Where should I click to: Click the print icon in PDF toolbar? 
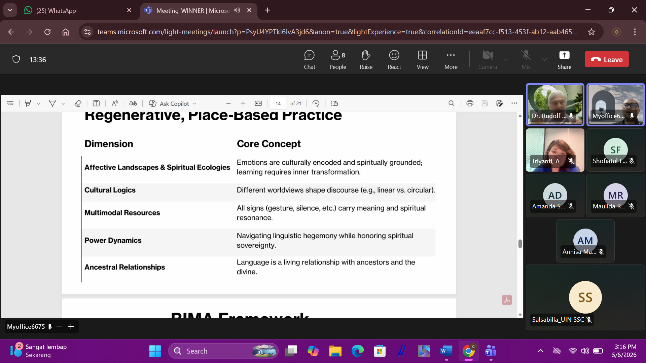(x=469, y=103)
